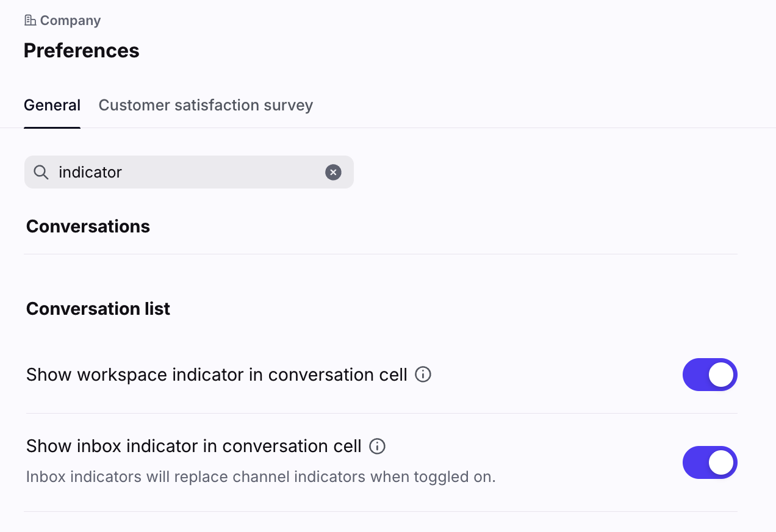
Task: Click the Preferences page title
Action: coord(82,51)
